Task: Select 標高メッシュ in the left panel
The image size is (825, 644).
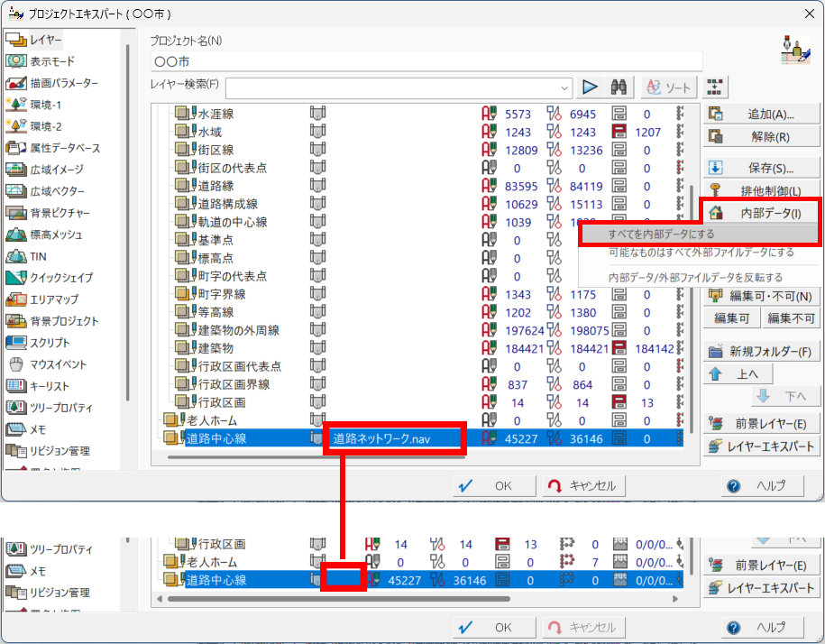Action: 56,235
